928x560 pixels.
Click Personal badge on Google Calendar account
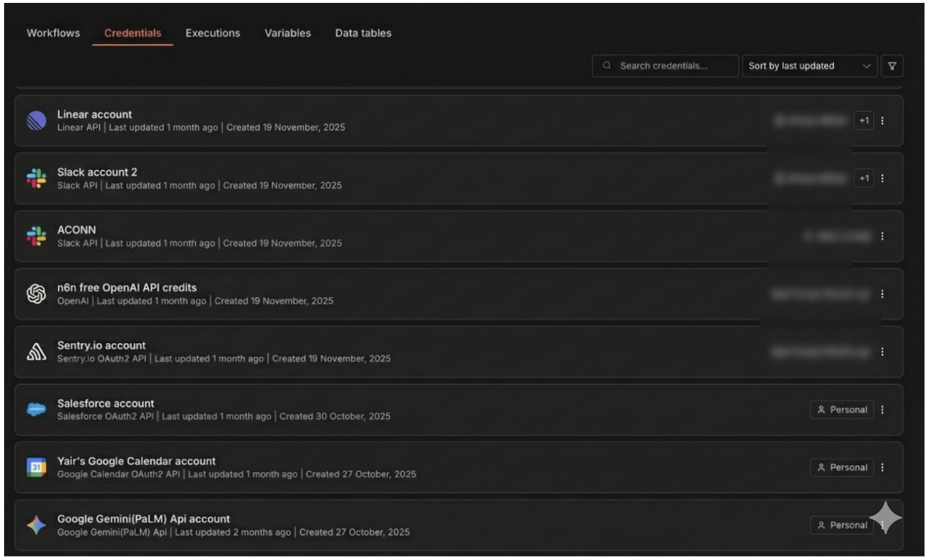click(x=842, y=467)
